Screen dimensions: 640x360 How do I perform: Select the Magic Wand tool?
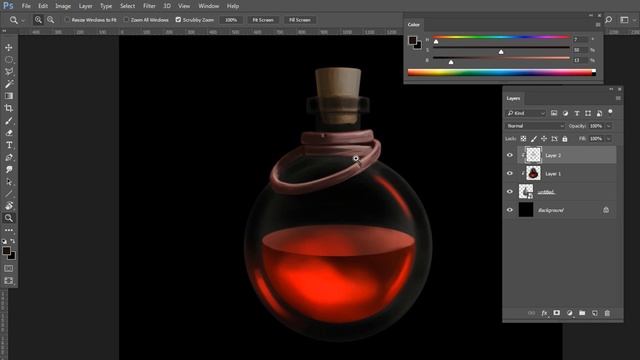pyautogui.click(x=9, y=84)
